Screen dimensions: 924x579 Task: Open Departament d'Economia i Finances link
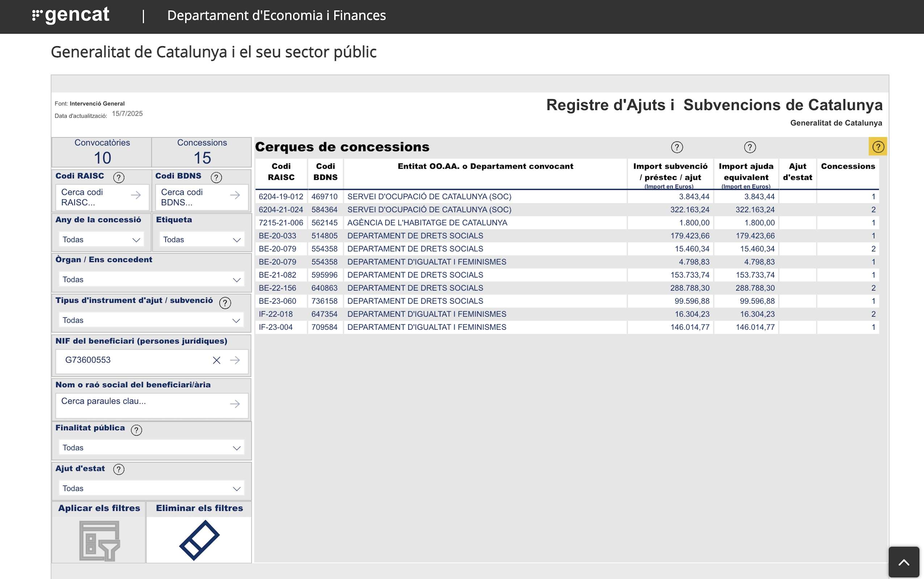click(x=277, y=15)
